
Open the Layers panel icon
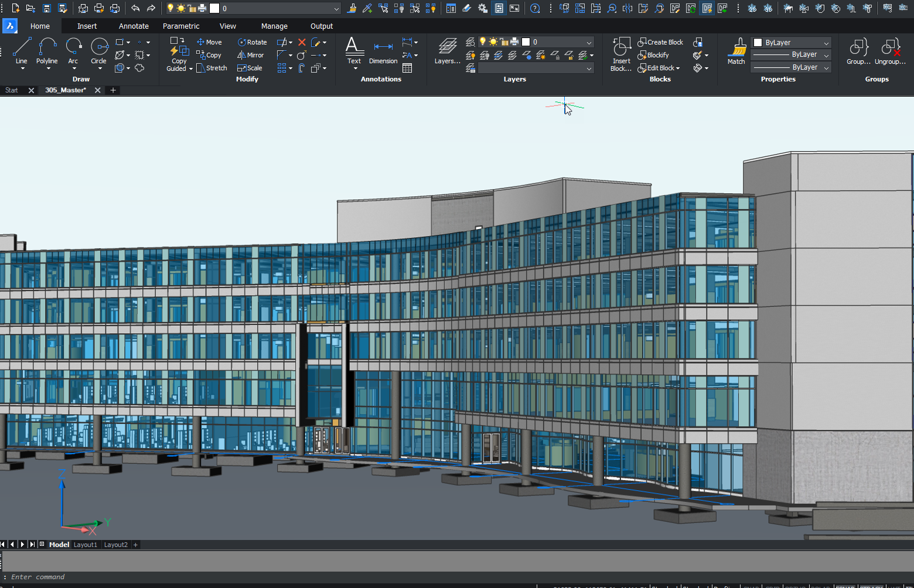[x=447, y=52]
